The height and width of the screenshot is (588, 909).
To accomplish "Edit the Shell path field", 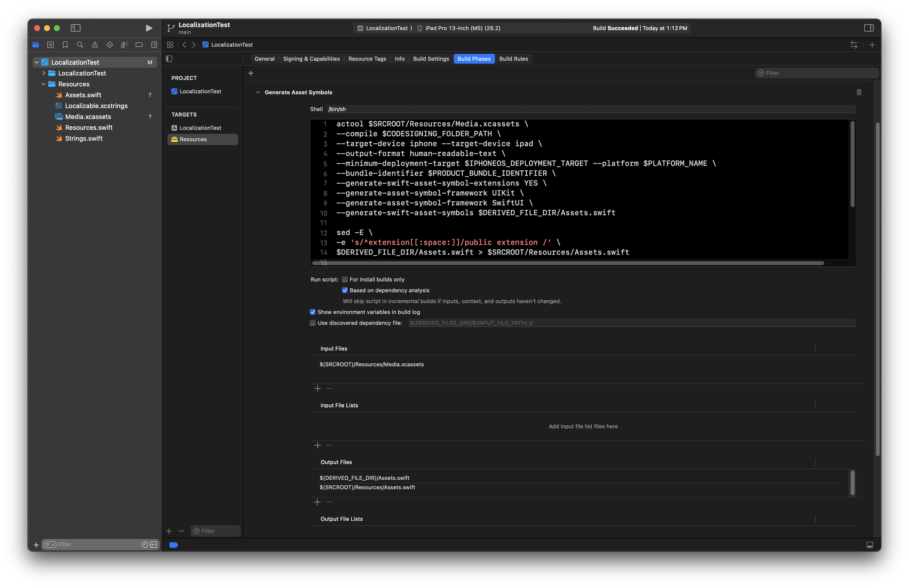I will 591,109.
